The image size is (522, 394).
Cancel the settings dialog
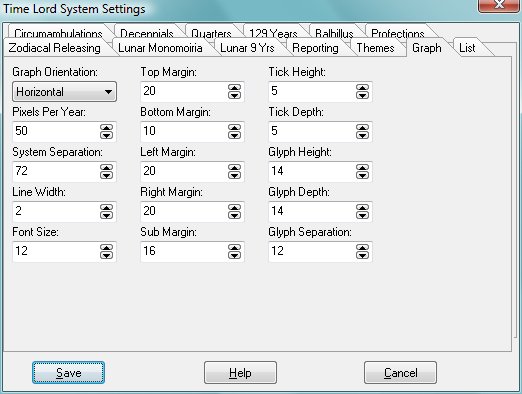[x=400, y=373]
